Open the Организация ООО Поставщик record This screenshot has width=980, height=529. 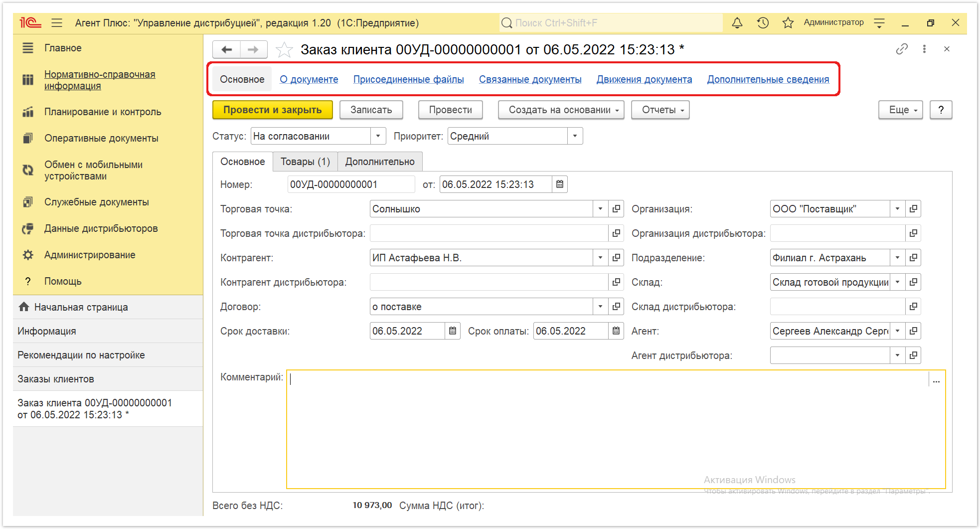coord(913,209)
